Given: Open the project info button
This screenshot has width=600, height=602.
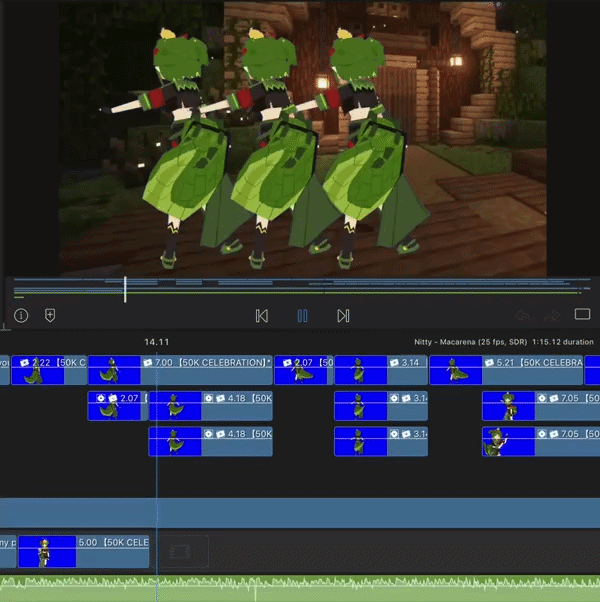Looking at the screenshot, I should (21, 316).
